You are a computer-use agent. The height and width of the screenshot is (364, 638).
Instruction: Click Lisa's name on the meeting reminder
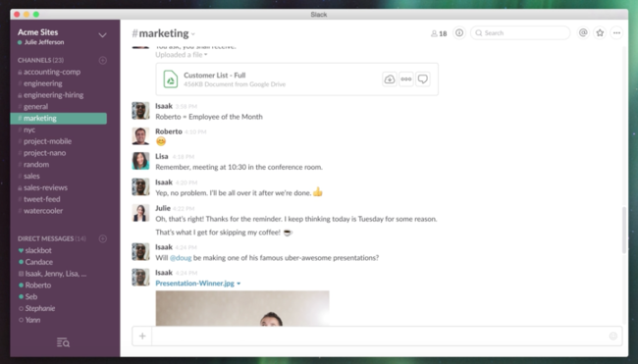[x=162, y=156]
